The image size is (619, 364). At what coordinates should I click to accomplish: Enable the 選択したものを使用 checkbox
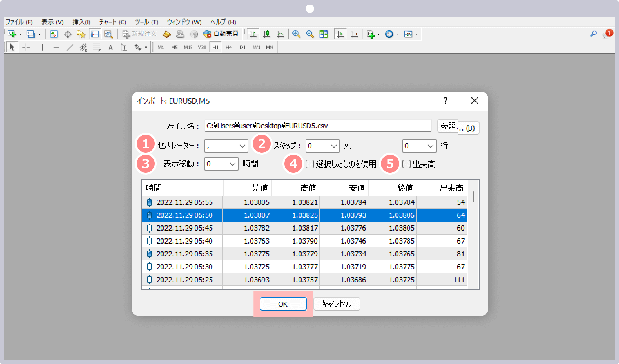(x=310, y=164)
